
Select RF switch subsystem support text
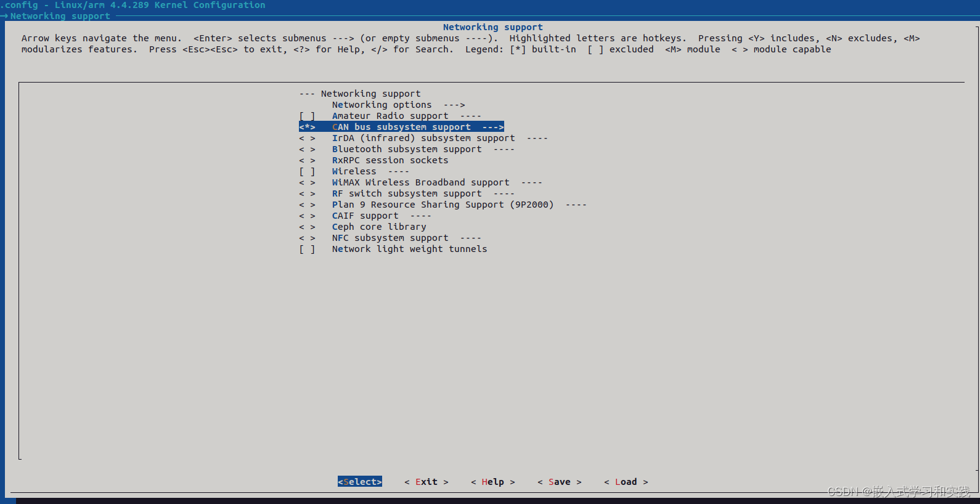tap(407, 193)
